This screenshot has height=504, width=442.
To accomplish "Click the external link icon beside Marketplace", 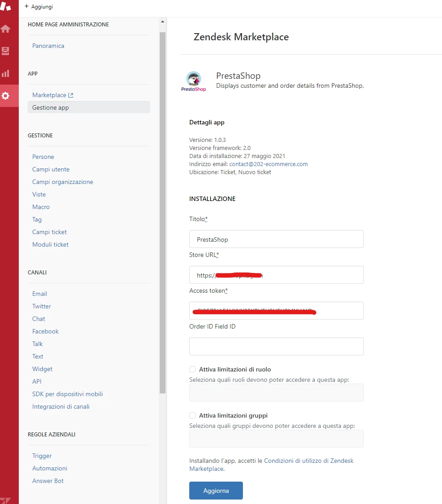I will 71,95.
